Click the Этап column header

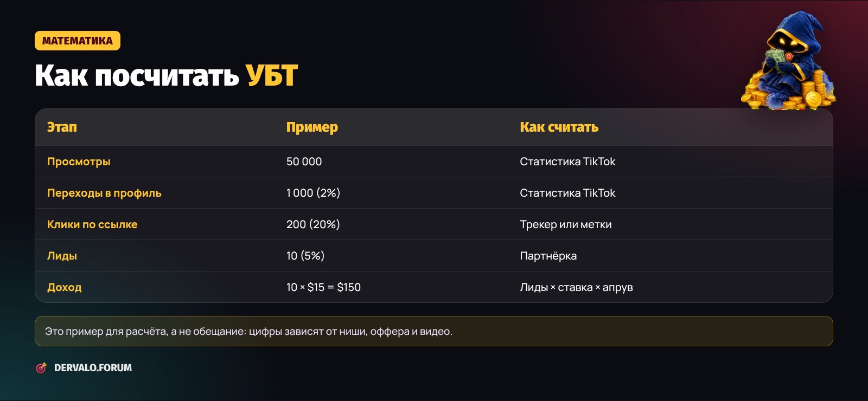[62, 127]
